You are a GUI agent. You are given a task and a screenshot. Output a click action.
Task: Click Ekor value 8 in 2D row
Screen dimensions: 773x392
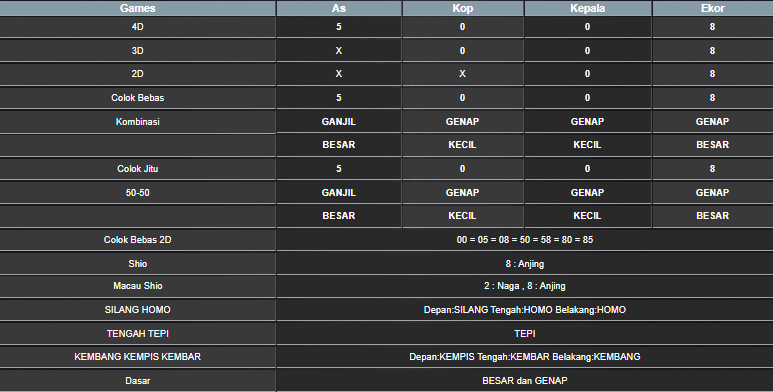click(x=712, y=74)
